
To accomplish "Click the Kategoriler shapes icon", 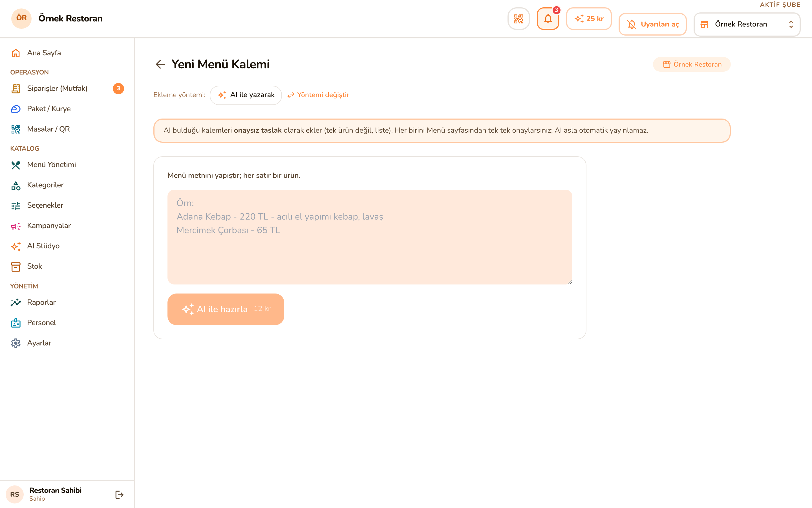I will pyautogui.click(x=16, y=185).
